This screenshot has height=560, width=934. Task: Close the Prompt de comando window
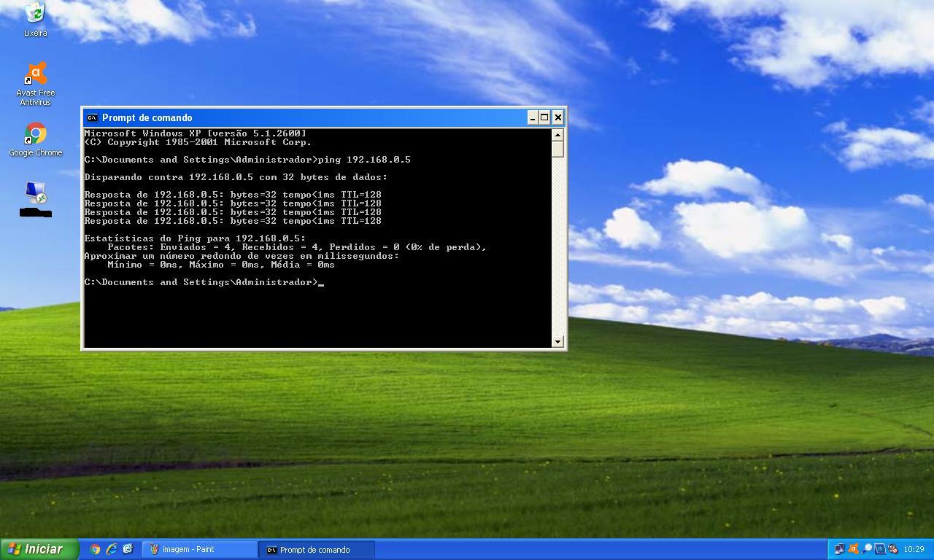(558, 117)
